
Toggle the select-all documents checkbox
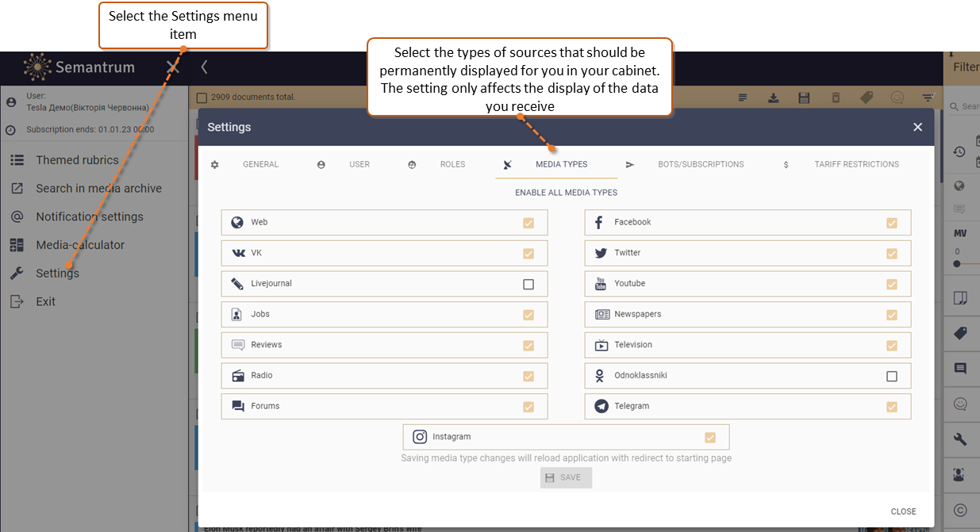click(x=202, y=98)
